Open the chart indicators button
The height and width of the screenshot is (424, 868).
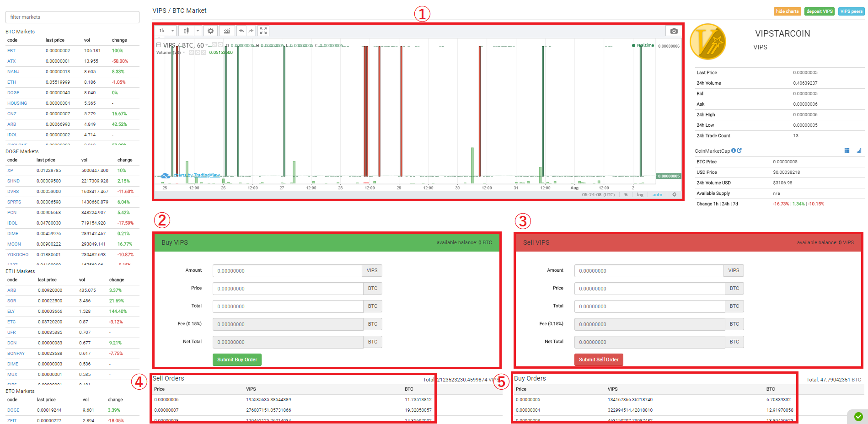tap(227, 31)
